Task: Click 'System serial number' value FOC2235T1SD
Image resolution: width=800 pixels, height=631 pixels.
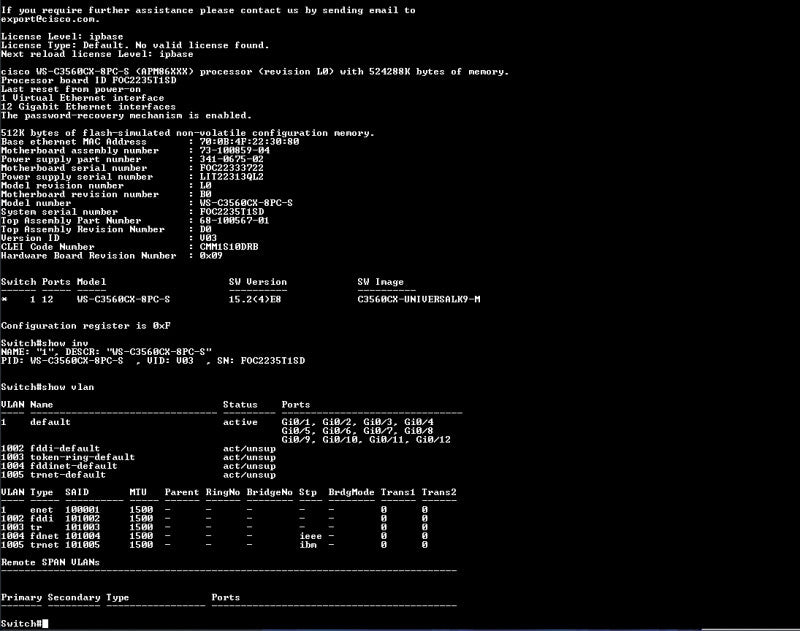Action: coord(232,212)
